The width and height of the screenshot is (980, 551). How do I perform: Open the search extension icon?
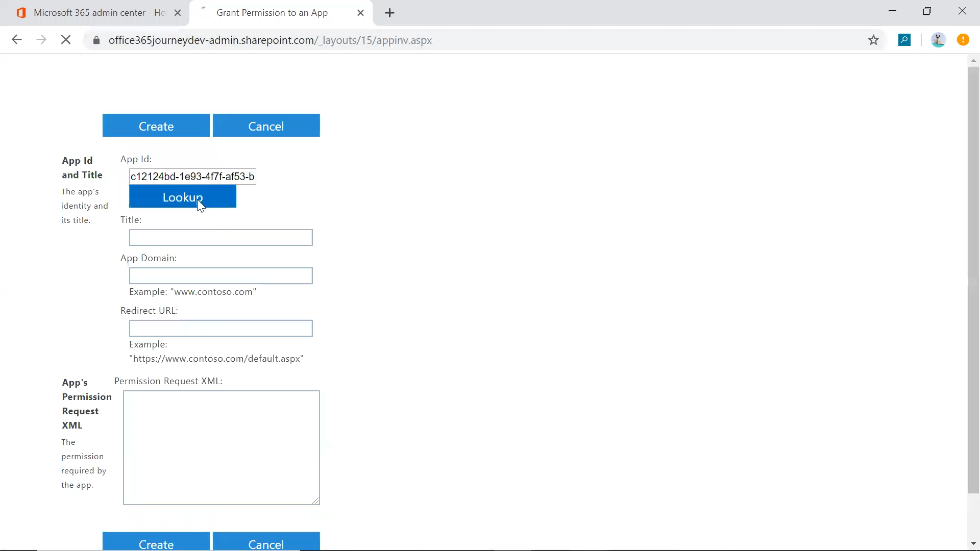coord(904,40)
